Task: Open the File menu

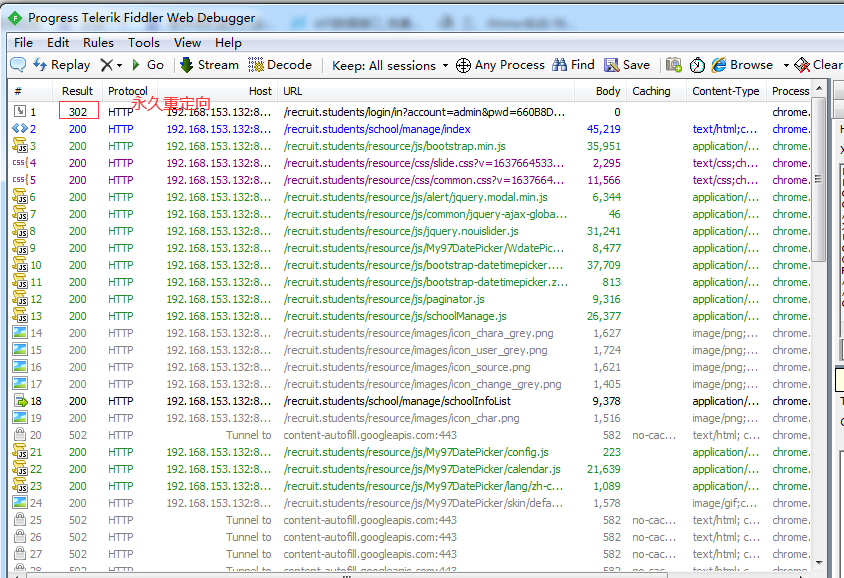Action: tap(23, 43)
